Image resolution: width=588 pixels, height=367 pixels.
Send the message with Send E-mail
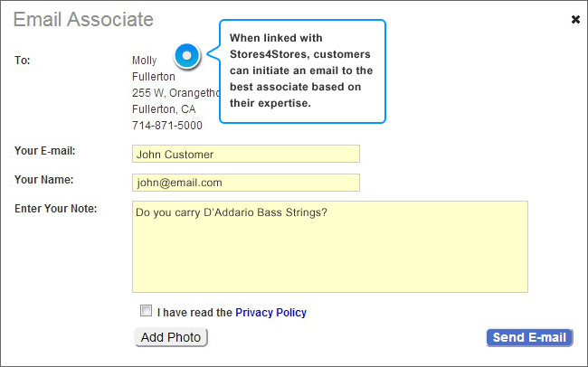pos(529,337)
